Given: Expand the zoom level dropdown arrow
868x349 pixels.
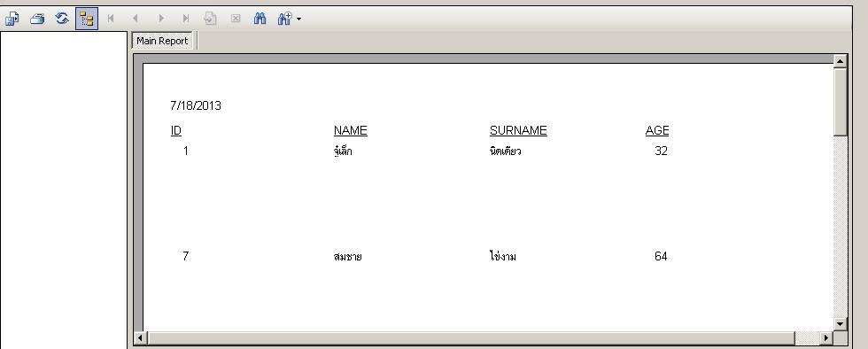Looking at the screenshot, I should [x=299, y=19].
